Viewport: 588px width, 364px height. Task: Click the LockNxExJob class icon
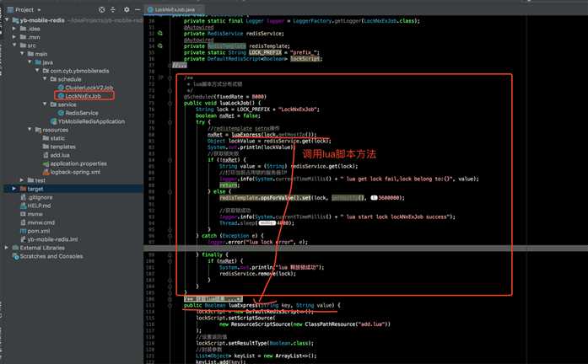coord(61,96)
